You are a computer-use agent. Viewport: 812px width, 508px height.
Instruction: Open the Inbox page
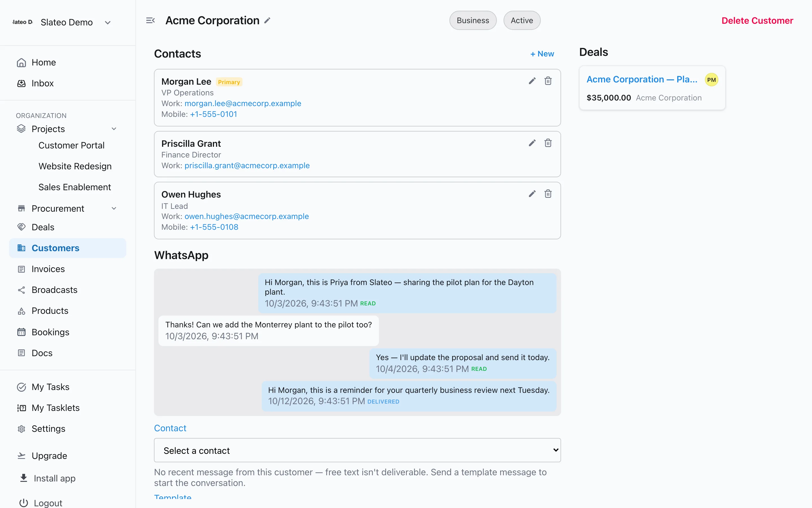(x=68, y=83)
